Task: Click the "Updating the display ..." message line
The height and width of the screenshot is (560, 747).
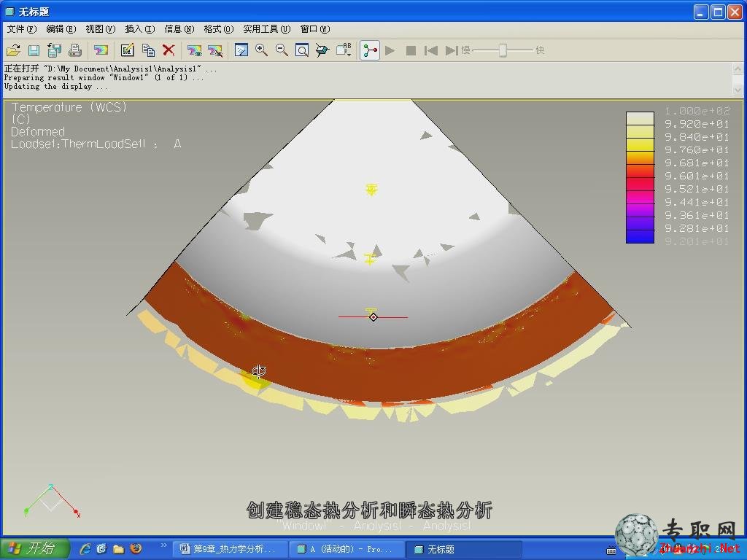Action: [55, 87]
